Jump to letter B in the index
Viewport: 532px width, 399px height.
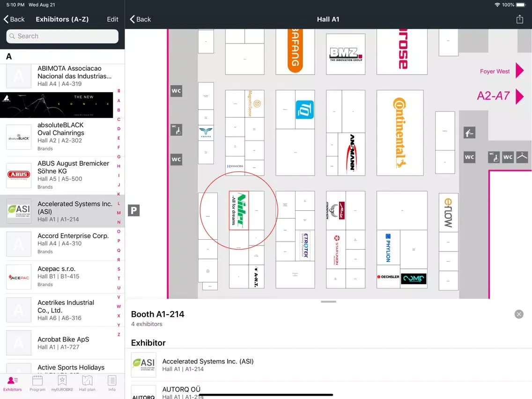(119, 110)
